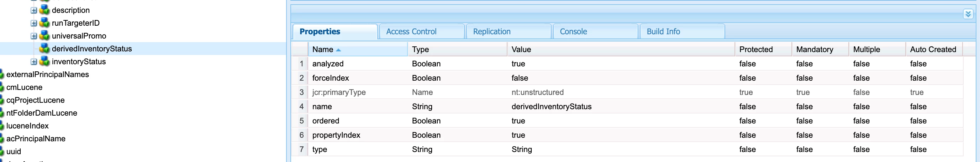Expand the description tree node
Screen dimensions: 980x162
[x=34, y=10]
